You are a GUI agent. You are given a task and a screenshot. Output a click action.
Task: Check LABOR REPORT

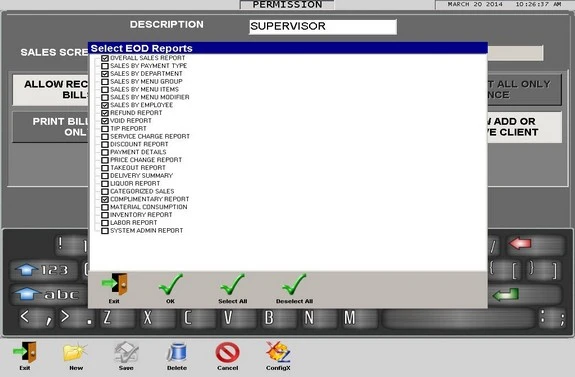tap(105, 223)
